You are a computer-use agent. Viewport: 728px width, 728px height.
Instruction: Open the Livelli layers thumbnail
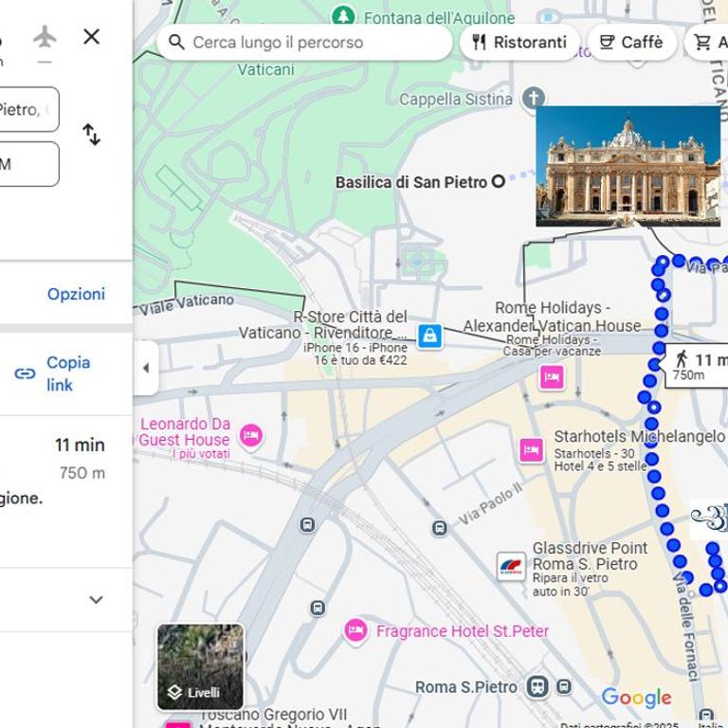click(x=200, y=666)
